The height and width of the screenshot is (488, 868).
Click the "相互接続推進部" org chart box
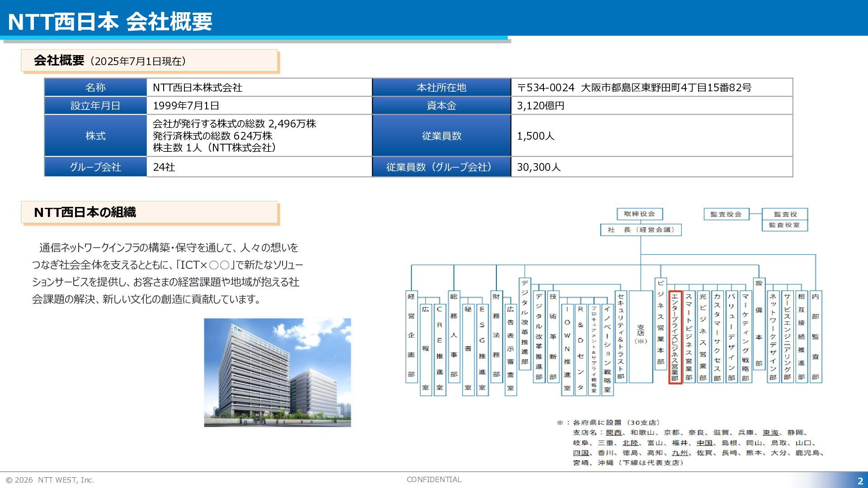(x=802, y=337)
